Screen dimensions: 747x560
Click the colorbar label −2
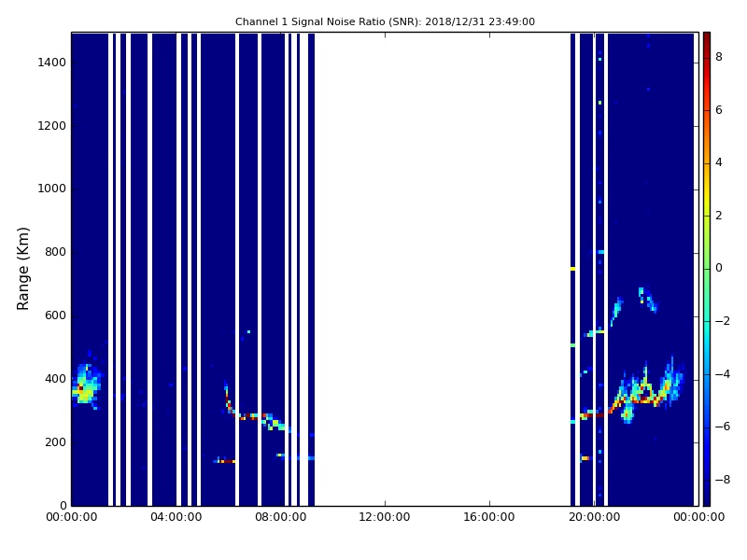click(x=723, y=321)
